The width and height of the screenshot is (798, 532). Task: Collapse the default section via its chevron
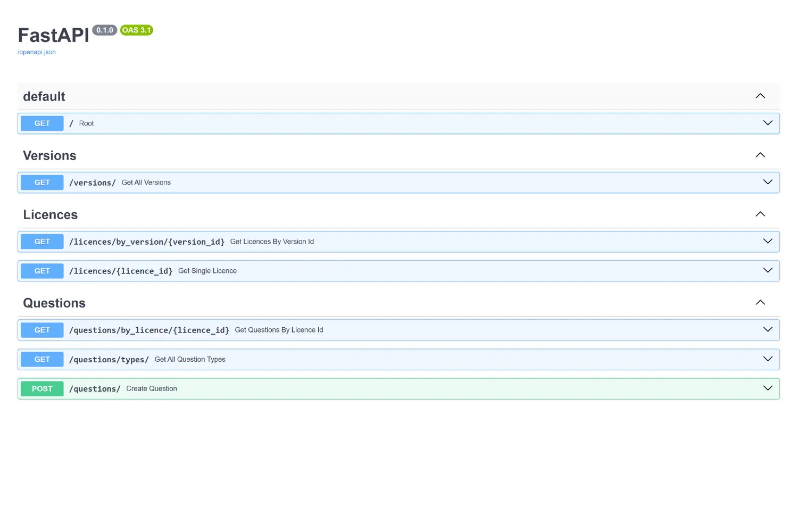point(760,96)
